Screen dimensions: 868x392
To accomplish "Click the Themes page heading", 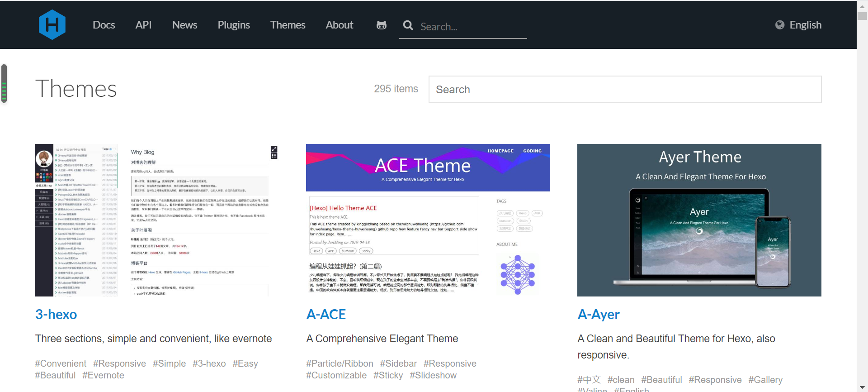I will (x=76, y=89).
